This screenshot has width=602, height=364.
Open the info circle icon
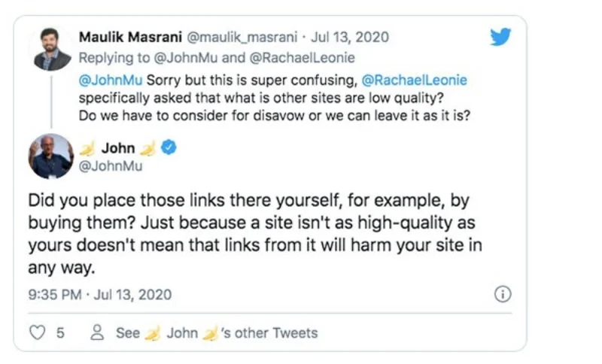pos(503,294)
